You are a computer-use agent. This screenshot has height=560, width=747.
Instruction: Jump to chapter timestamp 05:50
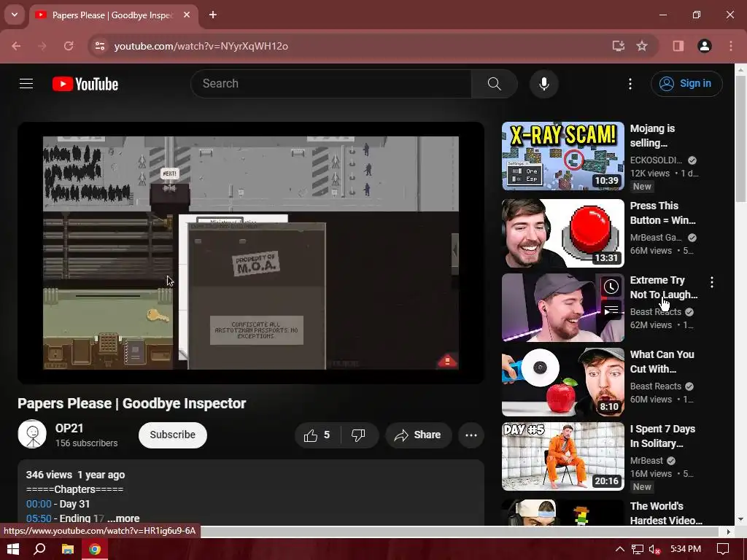[x=39, y=518]
